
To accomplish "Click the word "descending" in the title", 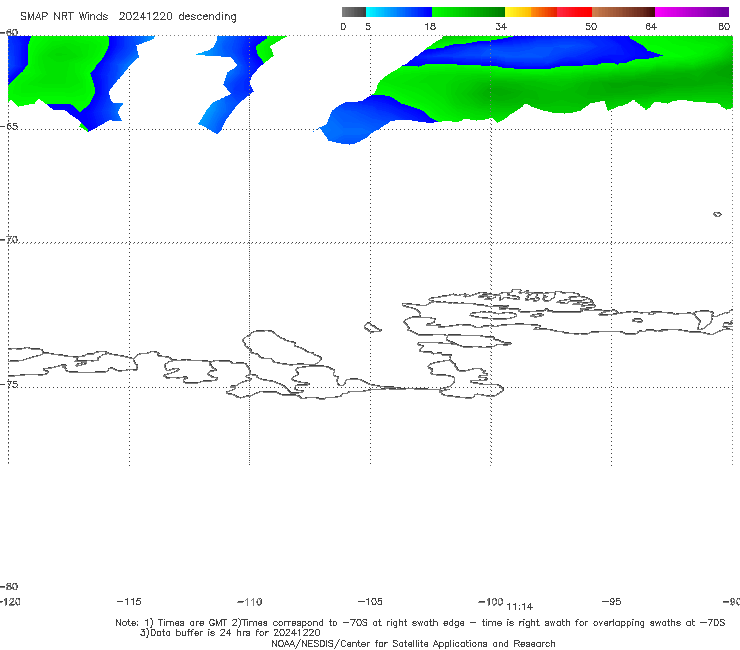I will (207, 17).
